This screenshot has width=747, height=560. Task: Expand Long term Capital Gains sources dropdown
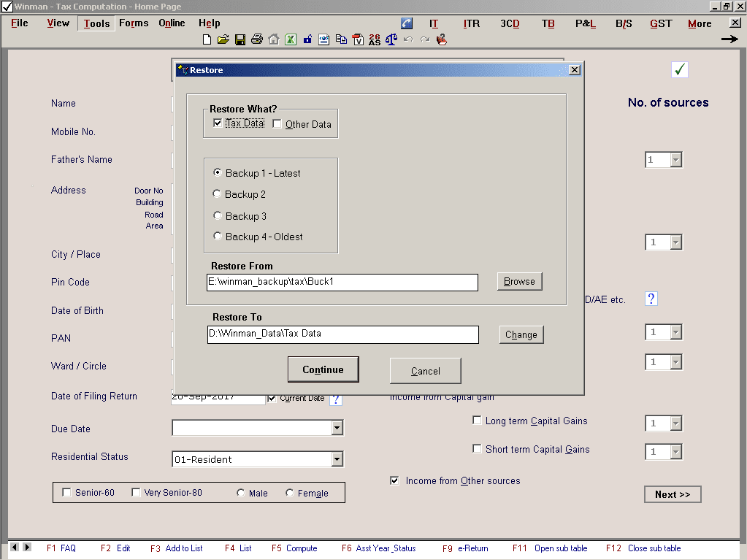(675, 423)
